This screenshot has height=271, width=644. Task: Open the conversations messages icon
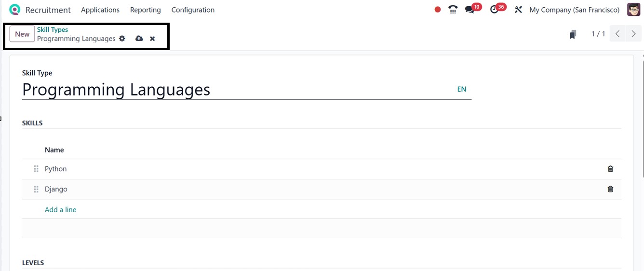469,10
